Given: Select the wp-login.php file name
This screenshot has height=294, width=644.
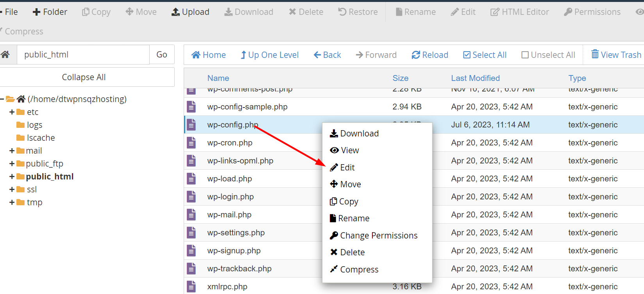Looking at the screenshot, I should [x=231, y=197].
